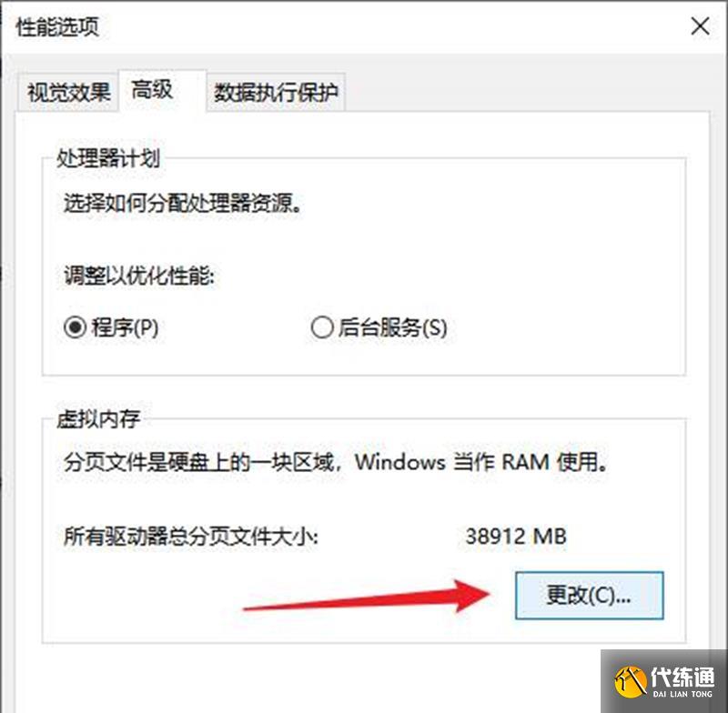The width and height of the screenshot is (728, 713).
Task: Close the 性能选项 dialog window
Action: [x=700, y=26]
